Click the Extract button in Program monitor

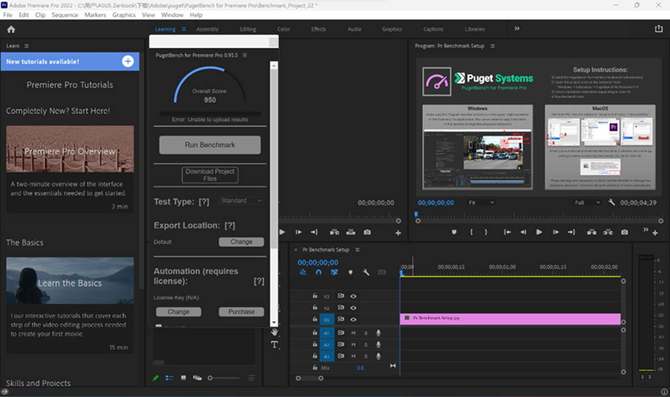coord(608,232)
